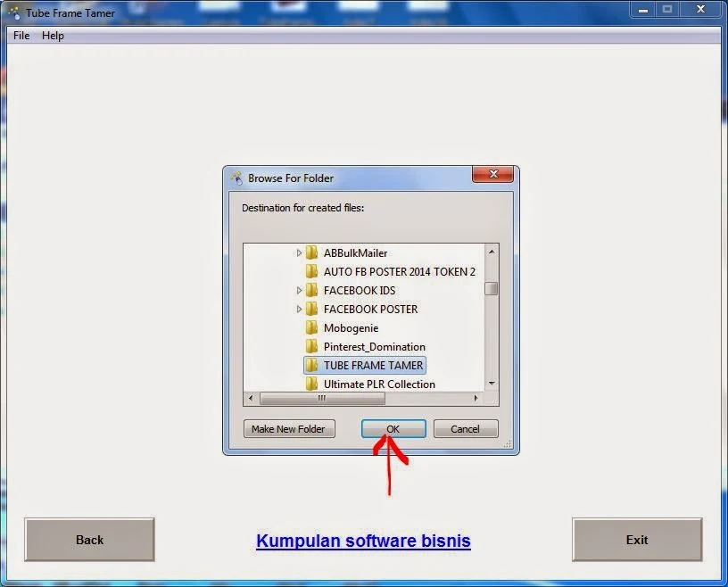Select TUBE FRAME TAMER folder icon

(x=312, y=365)
